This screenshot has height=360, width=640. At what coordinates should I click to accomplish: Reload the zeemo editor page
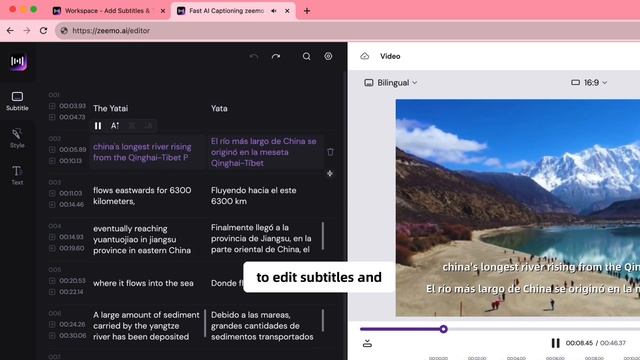point(43,31)
